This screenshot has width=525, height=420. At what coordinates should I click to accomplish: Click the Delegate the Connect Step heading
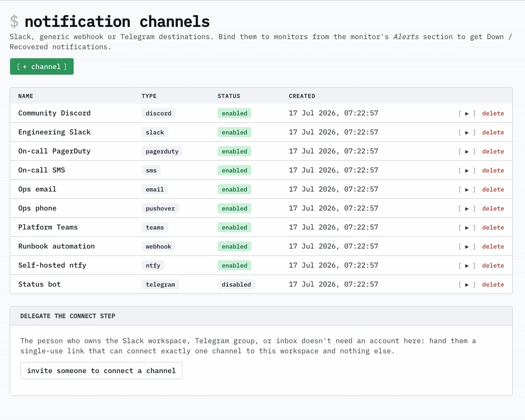68,316
